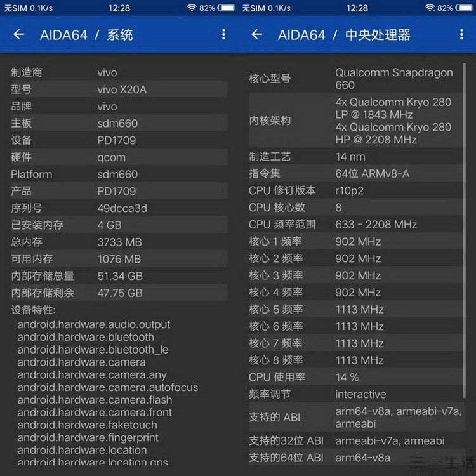Select the '14 nm' process value

pyautogui.click(x=350, y=157)
